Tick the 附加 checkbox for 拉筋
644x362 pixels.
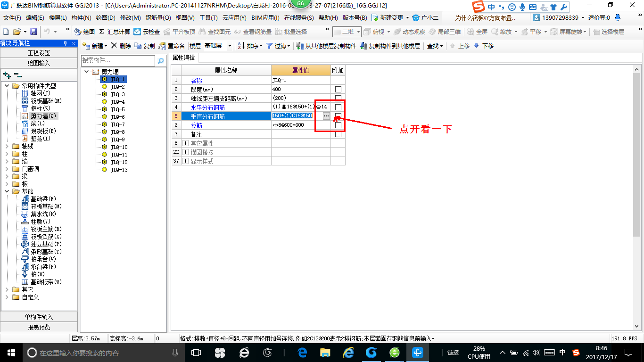338,125
